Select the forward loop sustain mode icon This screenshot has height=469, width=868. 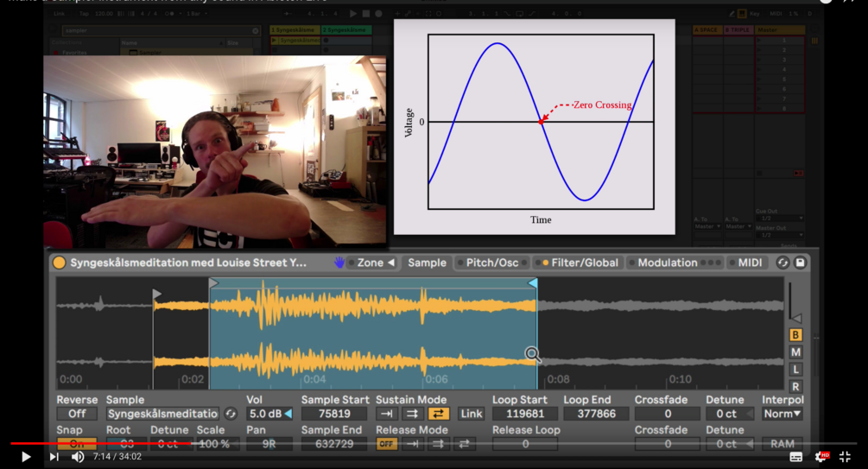click(x=413, y=414)
